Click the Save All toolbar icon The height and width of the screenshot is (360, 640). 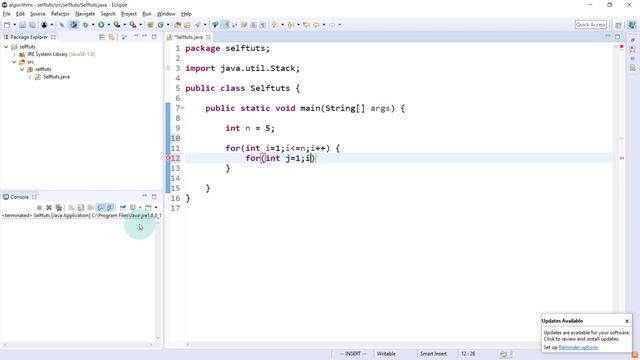[32, 25]
